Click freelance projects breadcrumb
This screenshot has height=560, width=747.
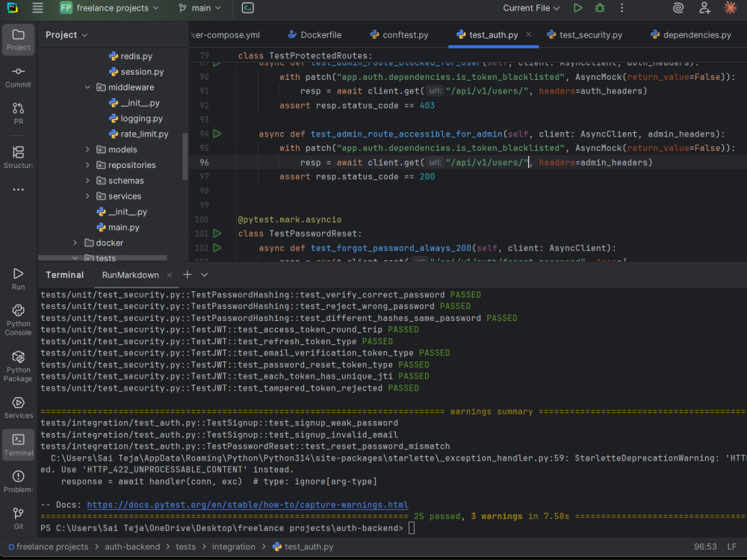[48, 547]
